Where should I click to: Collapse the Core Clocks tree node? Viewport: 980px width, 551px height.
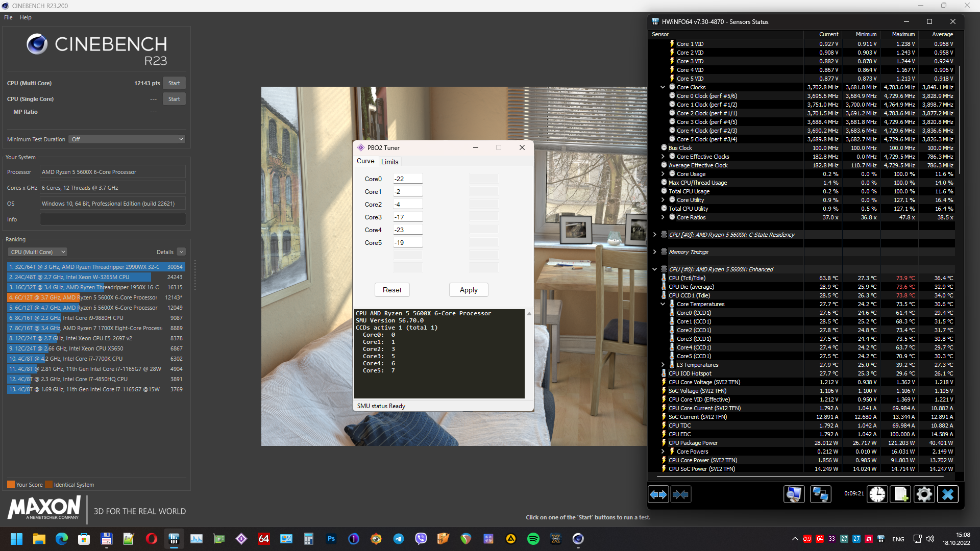663,87
